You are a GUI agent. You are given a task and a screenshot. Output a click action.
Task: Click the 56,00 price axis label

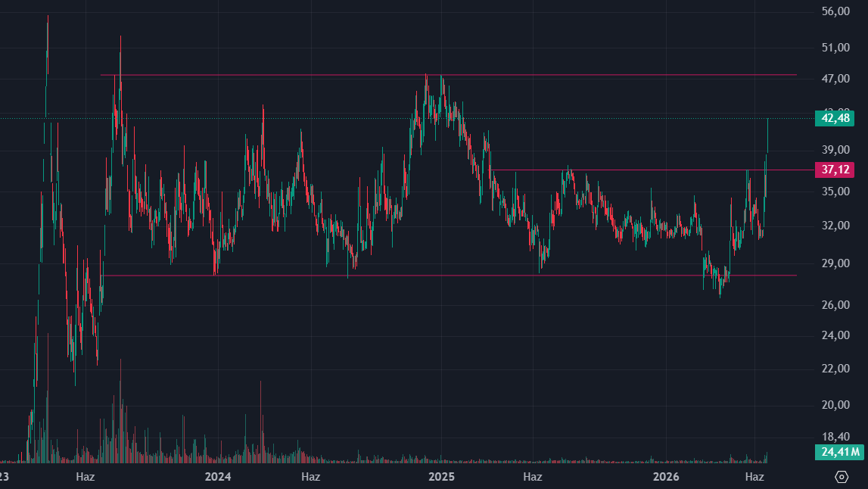pyautogui.click(x=835, y=11)
